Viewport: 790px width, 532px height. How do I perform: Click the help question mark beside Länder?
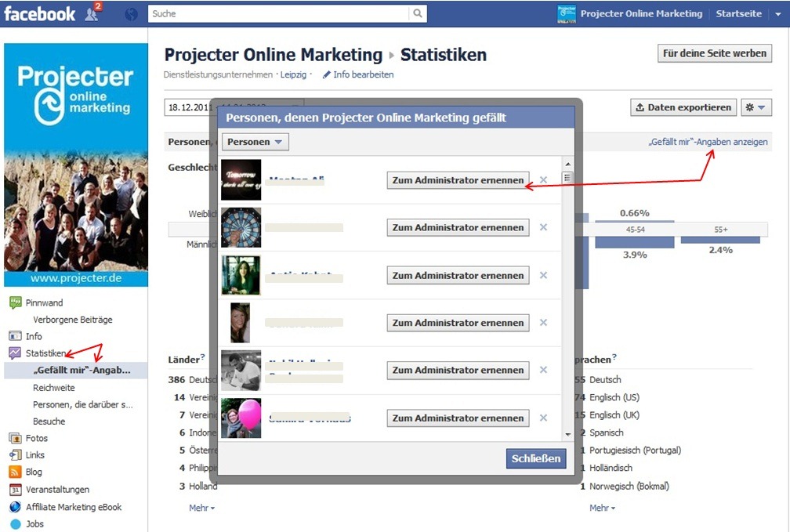(x=202, y=356)
